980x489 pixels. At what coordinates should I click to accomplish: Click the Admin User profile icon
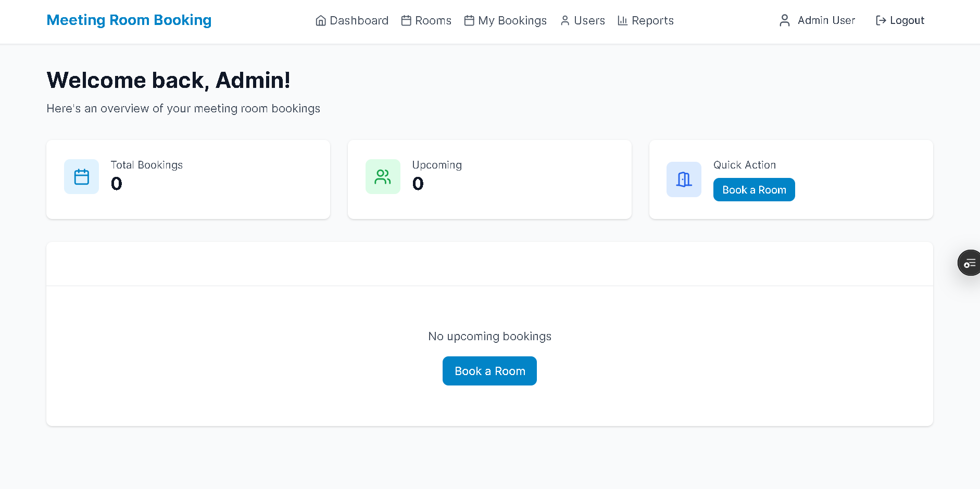[x=785, y=20]
